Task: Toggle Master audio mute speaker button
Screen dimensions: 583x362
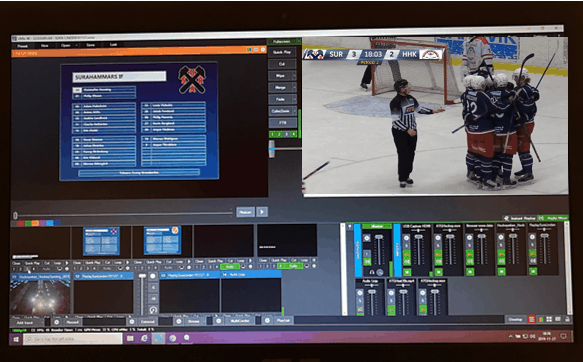Action: point(367,262)
